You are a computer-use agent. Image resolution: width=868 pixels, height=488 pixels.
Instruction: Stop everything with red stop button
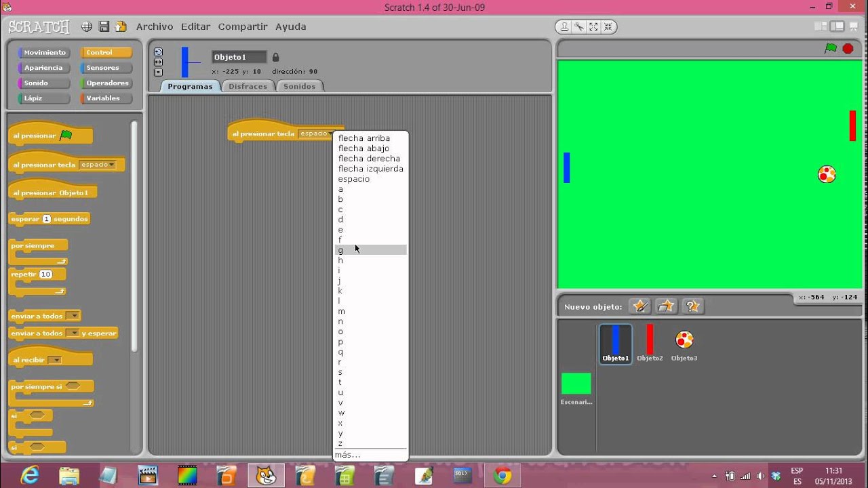pos(848,48)
